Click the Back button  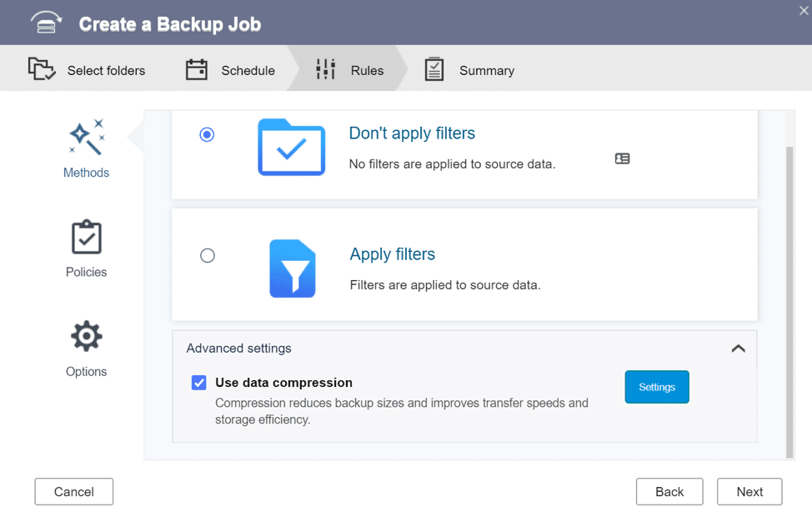(x=669, y=492)
